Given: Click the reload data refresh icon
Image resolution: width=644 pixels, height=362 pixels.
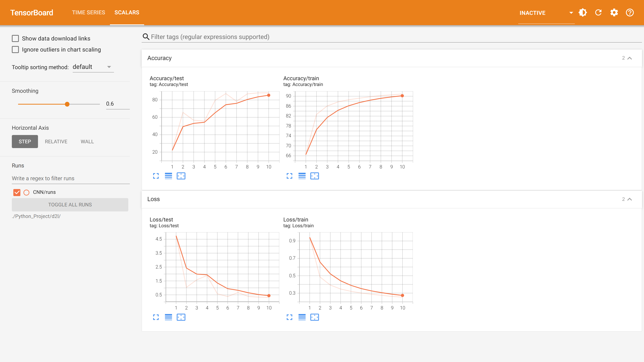Looking at the screenshot, I should click(x=598, y=13).
